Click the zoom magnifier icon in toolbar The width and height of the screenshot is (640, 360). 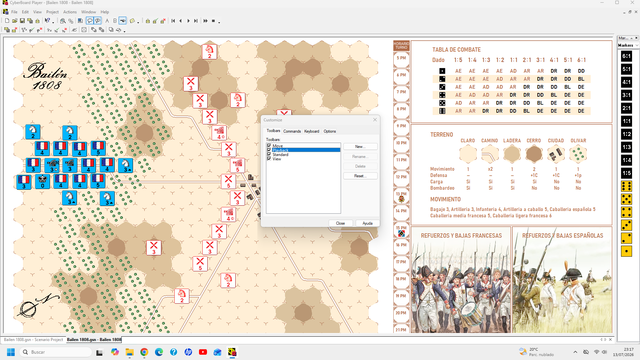62,21
